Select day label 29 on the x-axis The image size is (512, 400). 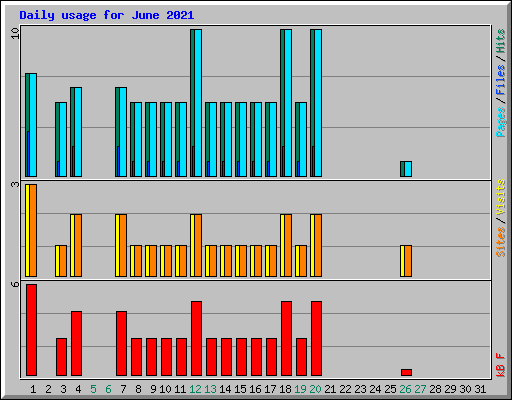[x=450, y=389]
